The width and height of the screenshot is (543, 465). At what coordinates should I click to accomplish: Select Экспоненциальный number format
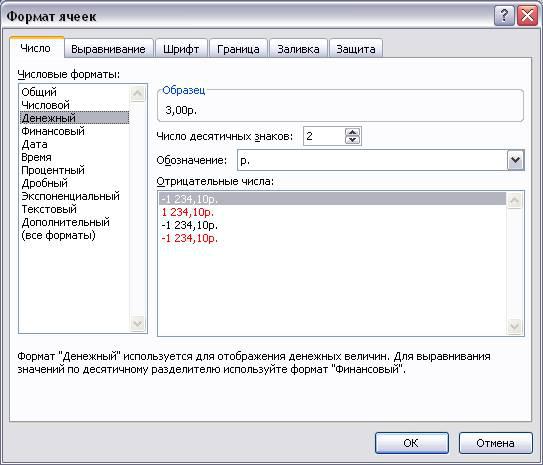(74, 196)
